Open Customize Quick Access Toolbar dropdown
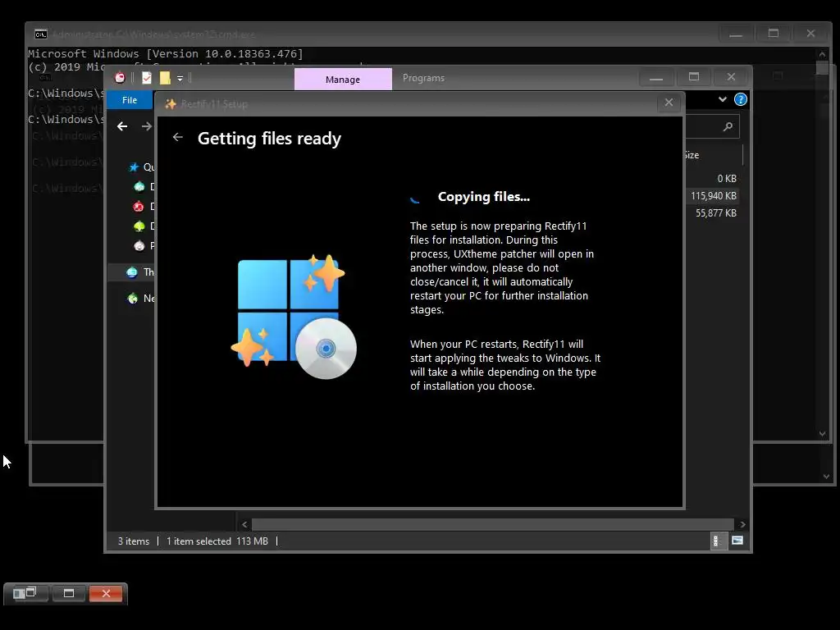The image size is (840, 630). (x=180, y=79)
